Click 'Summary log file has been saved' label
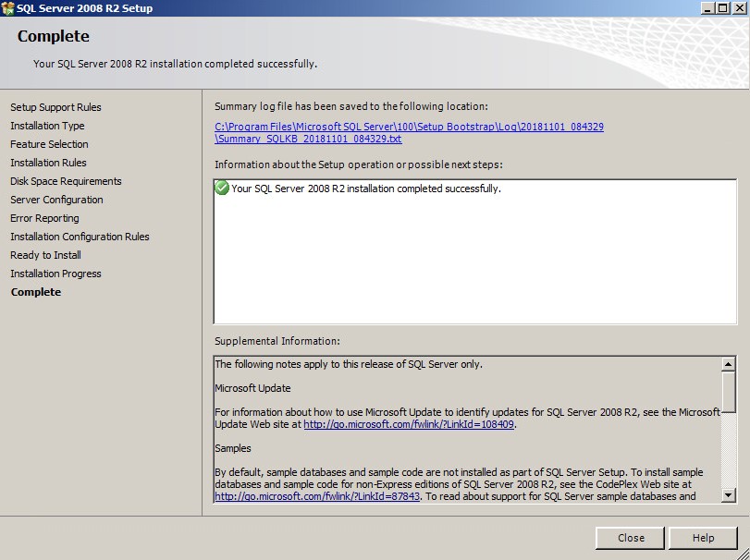The height and width of the screenshot is (560, 750). pyautogui.click(x=351, y=106)
